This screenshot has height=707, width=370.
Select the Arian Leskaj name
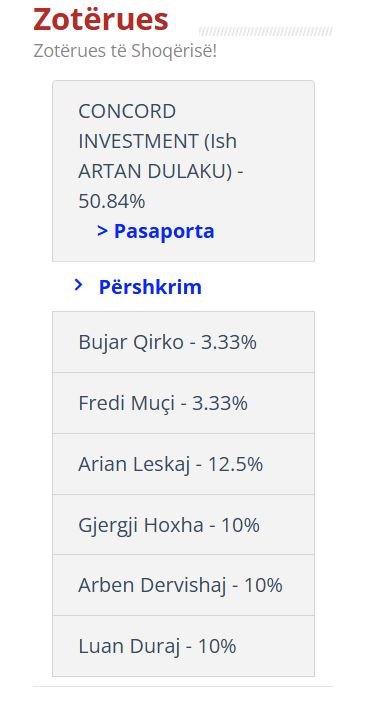(134, 464)
